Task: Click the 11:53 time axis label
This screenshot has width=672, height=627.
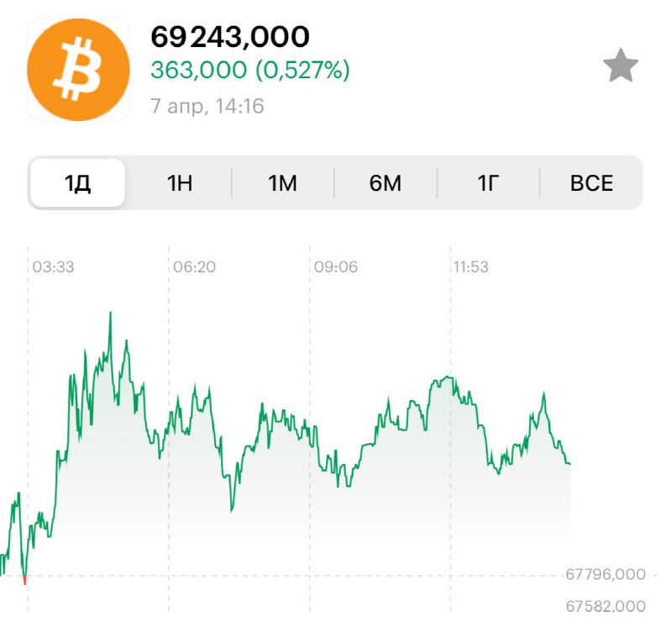Action: [471, 266]
